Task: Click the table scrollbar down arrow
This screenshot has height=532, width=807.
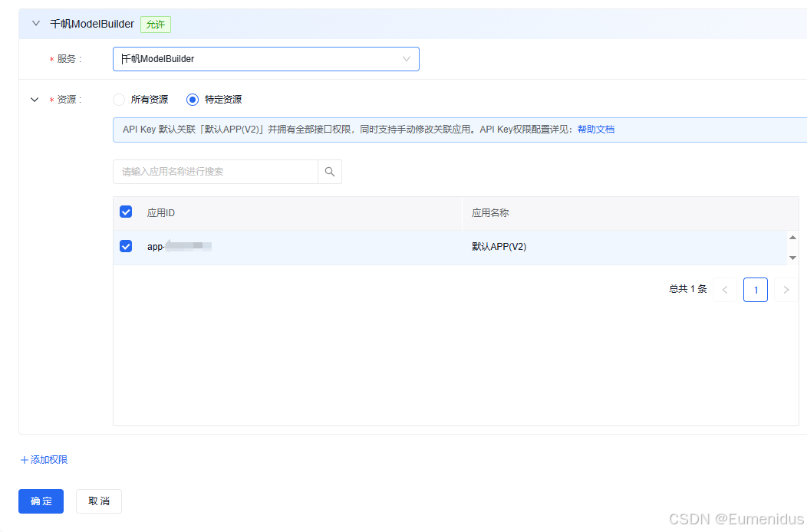Action: (792, 258)
